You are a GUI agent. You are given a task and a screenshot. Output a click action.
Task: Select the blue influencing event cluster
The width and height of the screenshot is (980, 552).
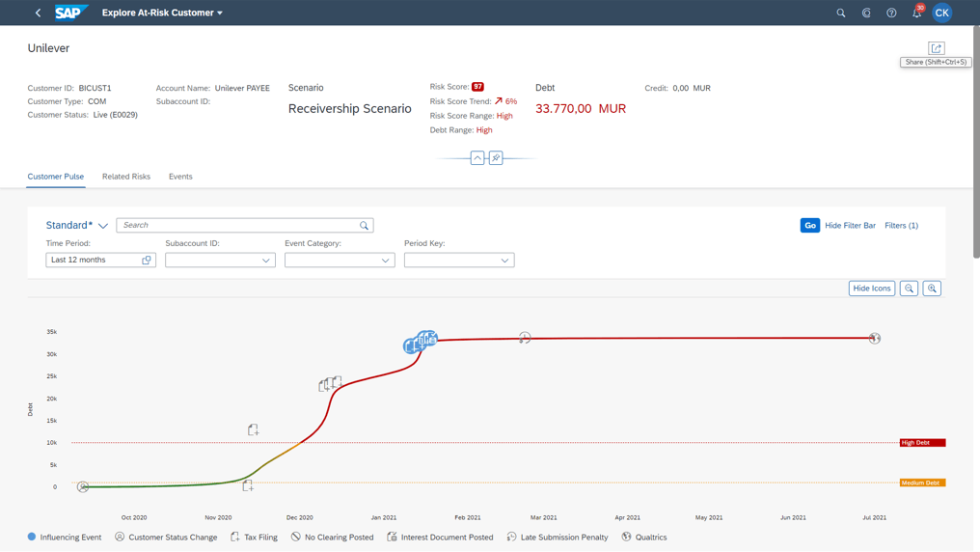pos(421,342)
